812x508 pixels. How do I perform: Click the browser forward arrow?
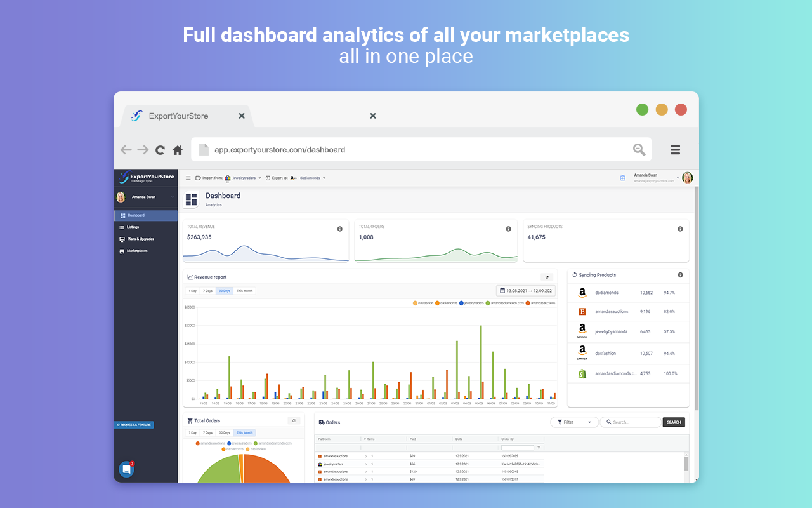[143, 150]
